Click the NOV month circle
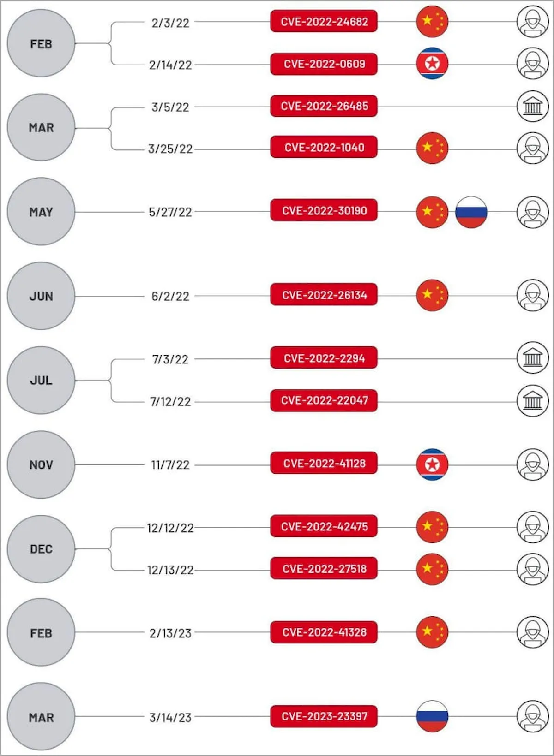Image resolution: width=554 pixels, height=756 pixels. coord(41,464)
